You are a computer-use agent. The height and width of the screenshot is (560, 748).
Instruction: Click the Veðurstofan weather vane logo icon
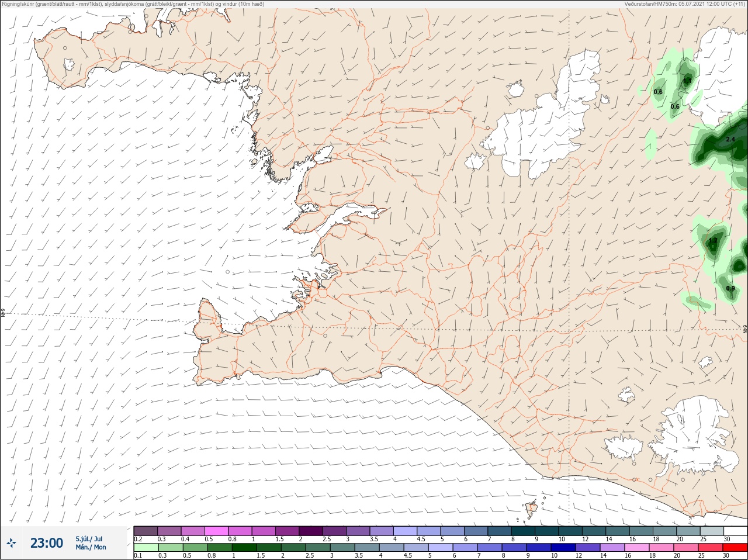pyautogui.click(x=11, y=543)
